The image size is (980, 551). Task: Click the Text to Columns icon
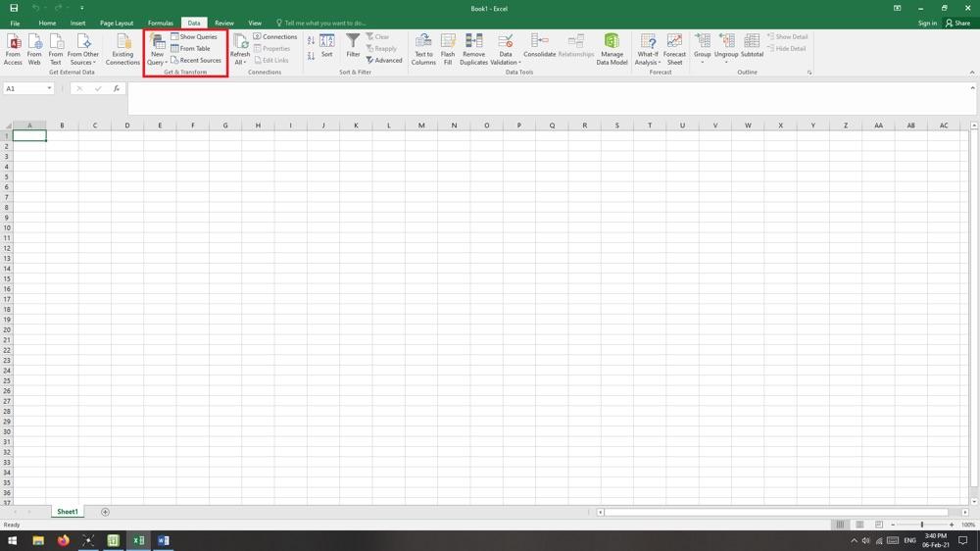coord(423,49)
